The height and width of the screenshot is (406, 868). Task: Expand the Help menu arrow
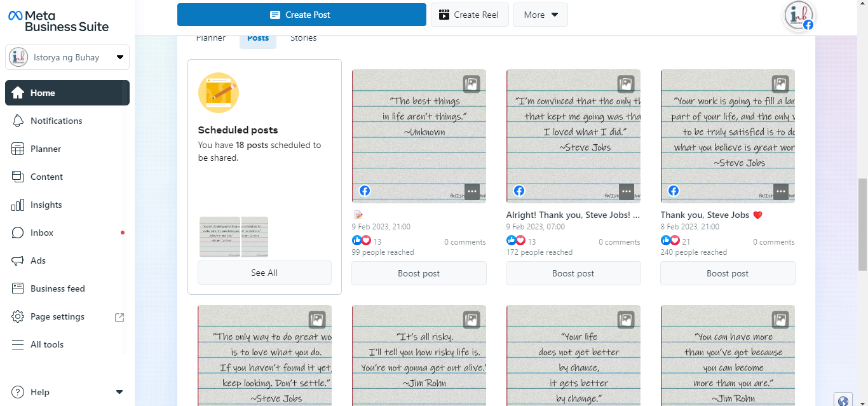pos(119,392)
